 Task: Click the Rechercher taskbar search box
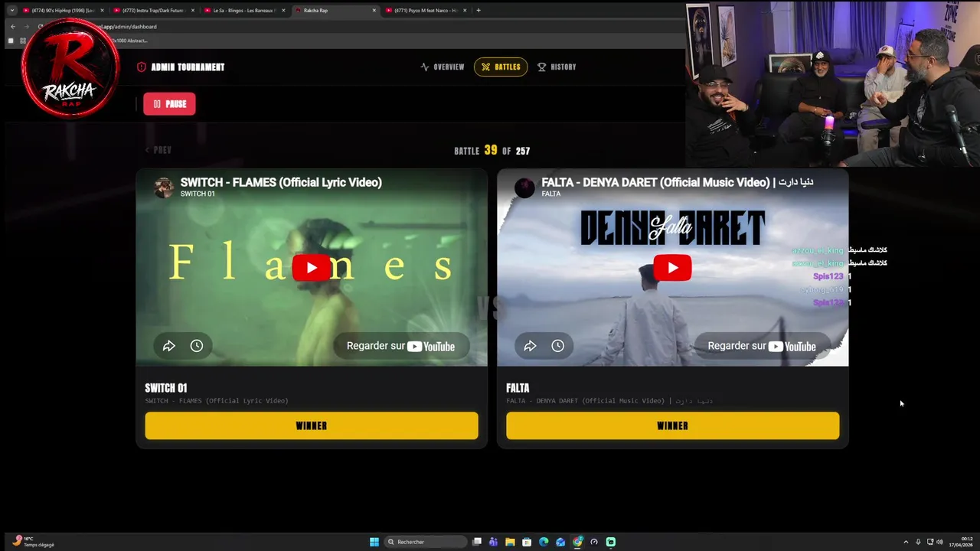[425, 542]
